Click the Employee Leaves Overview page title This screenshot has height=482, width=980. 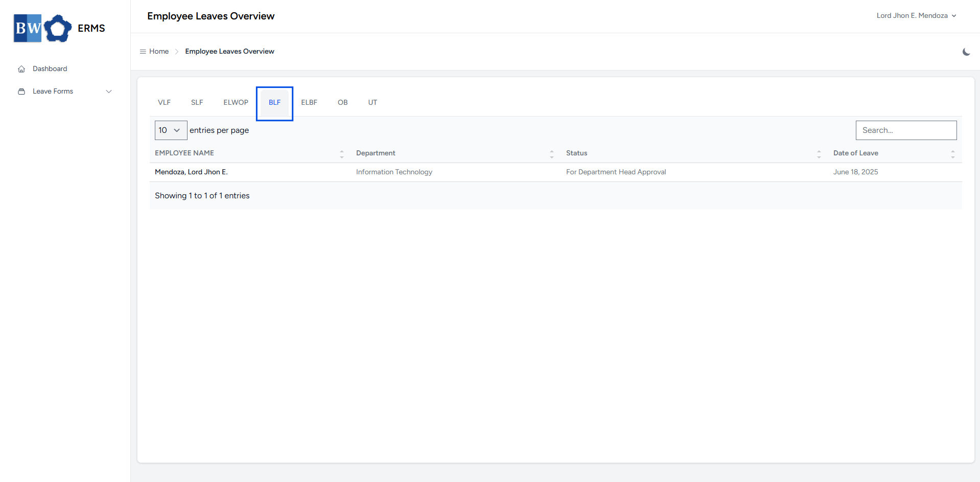[x=211, y=16]
